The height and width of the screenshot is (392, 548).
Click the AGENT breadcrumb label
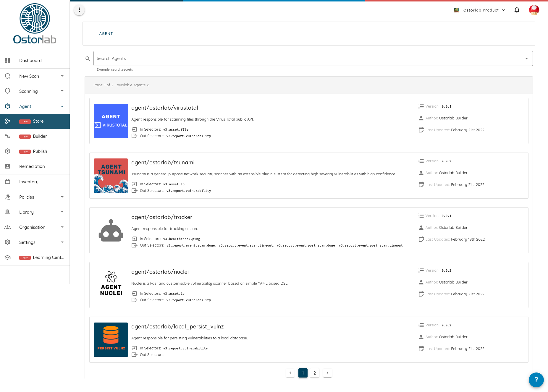tap(106, 34)
